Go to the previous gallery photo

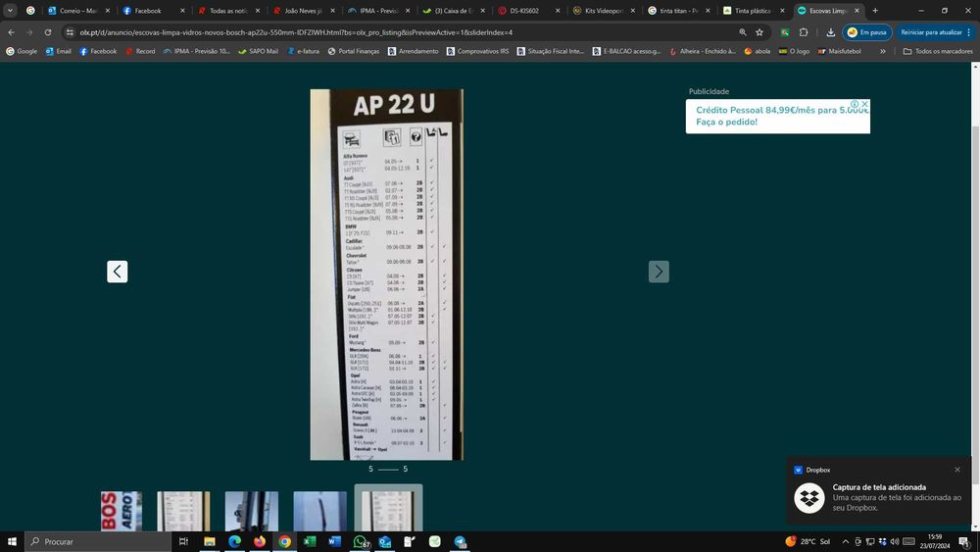(x=117, y=272)
